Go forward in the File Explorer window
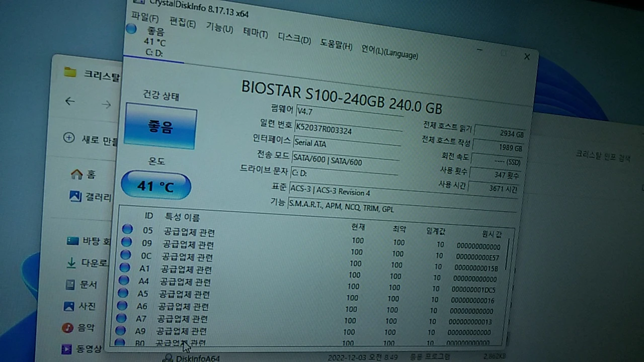 [106, 104]
